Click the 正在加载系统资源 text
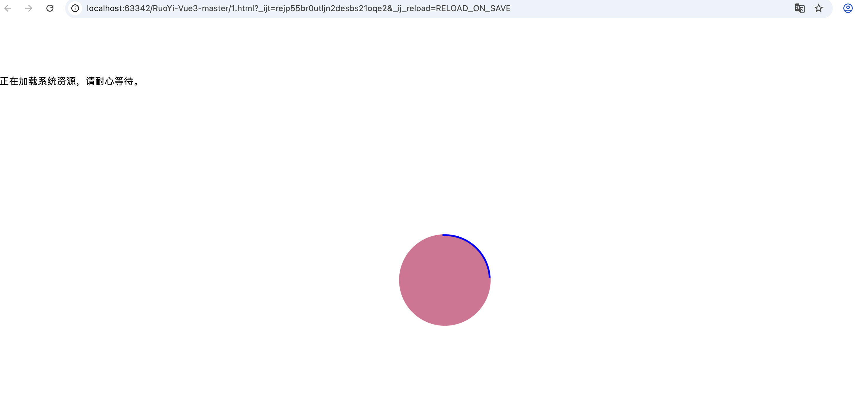The width and height of the screenshot is (868, 397). 38,81
